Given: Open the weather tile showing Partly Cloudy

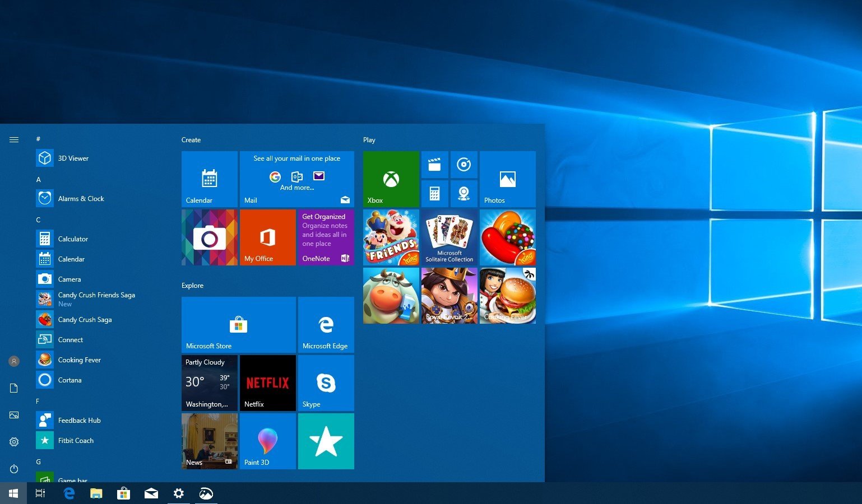Looking at the screenshot, I should (209, 382).
